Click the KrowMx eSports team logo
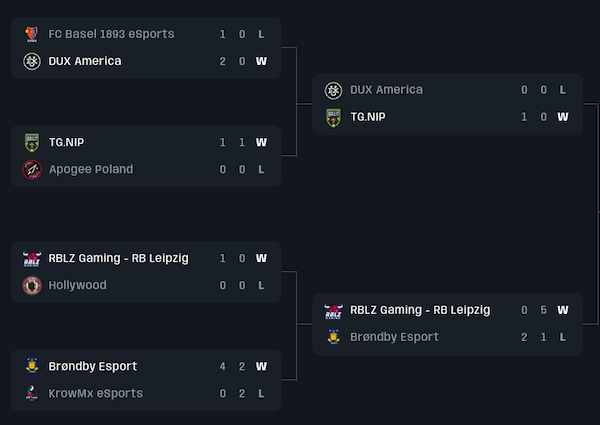Viewport: 600px width, 425px height. pyautogui.click(x=31, y=393)
